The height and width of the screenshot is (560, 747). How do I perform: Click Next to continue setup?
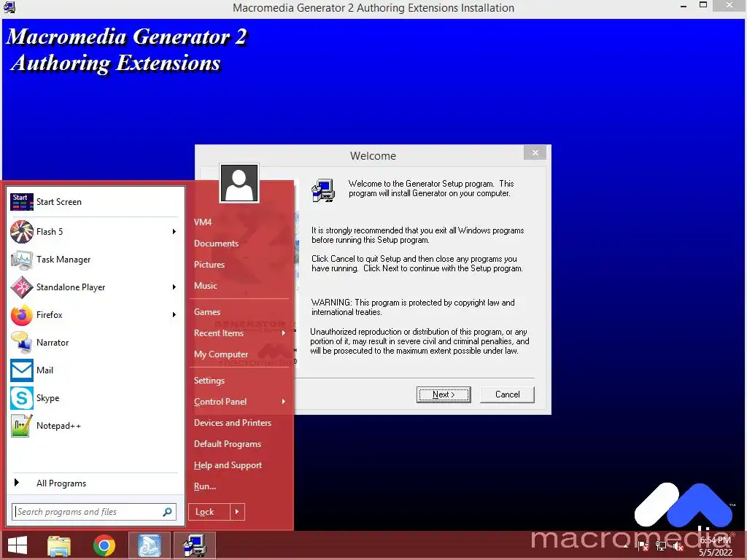(x=444, y=394)
